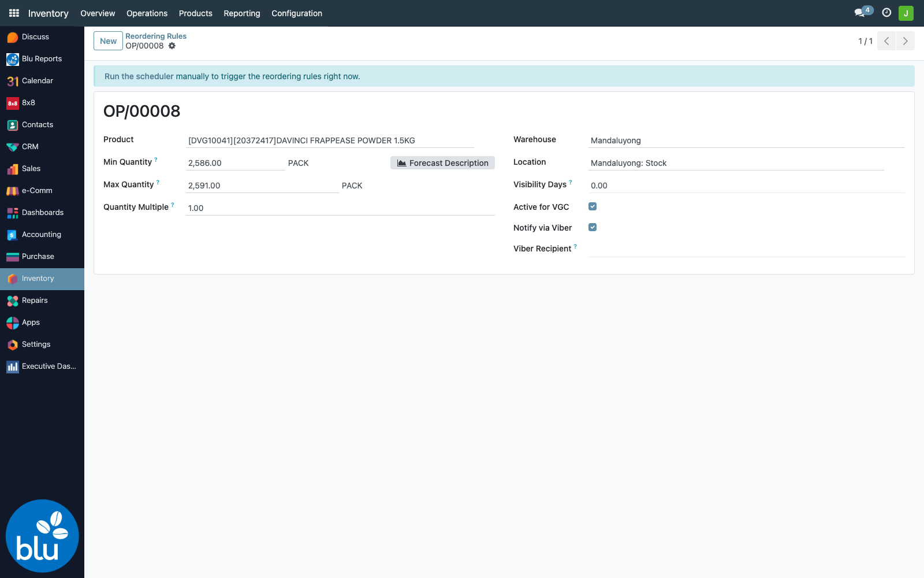This screenshot has height=578, width=924.
Task: Open Blu Reports app
Action: pos(42,59)
